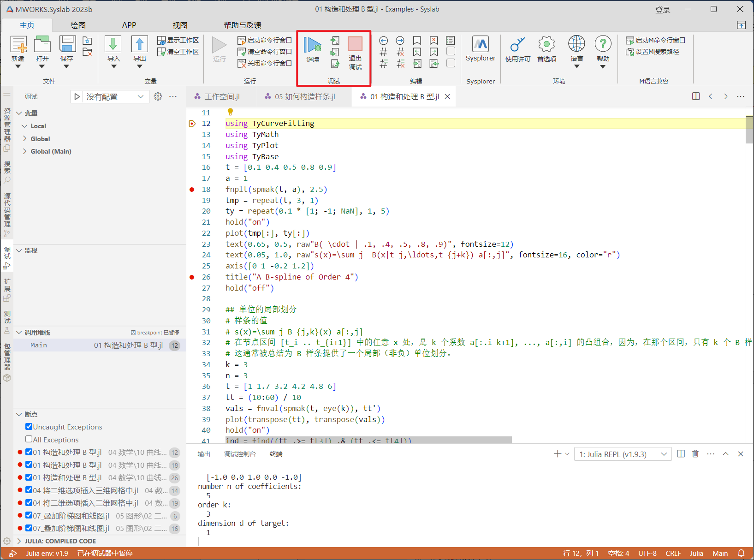Click 启动命令行窗口 button

point(265,40)
